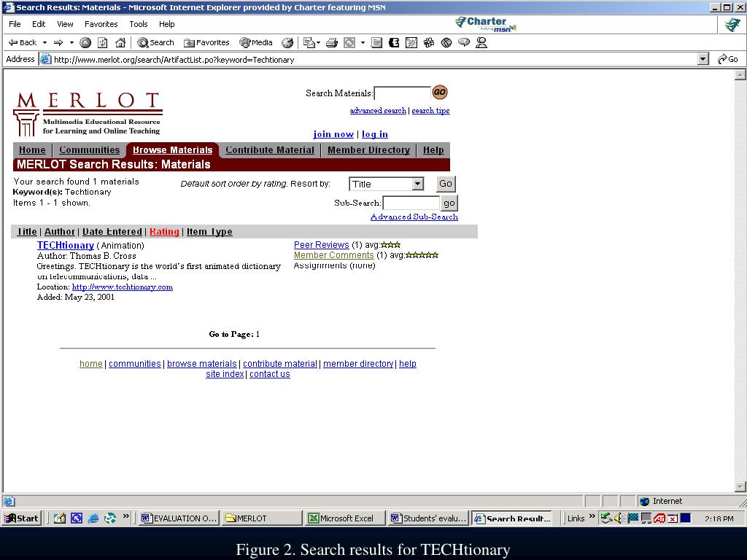The width and height of the screenshot is (747, 560).
Task: Click the Sub-Search text field
Action: click(x=411, y=203)
